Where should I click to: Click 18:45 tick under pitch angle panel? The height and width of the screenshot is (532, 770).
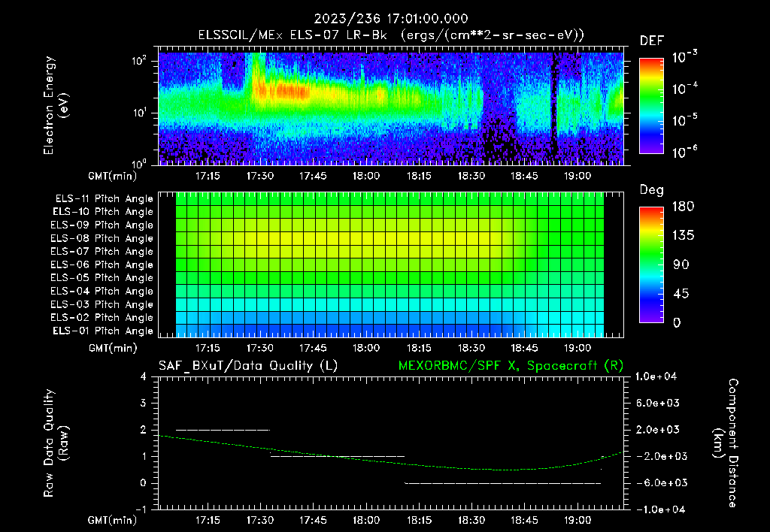pos(524,349)
